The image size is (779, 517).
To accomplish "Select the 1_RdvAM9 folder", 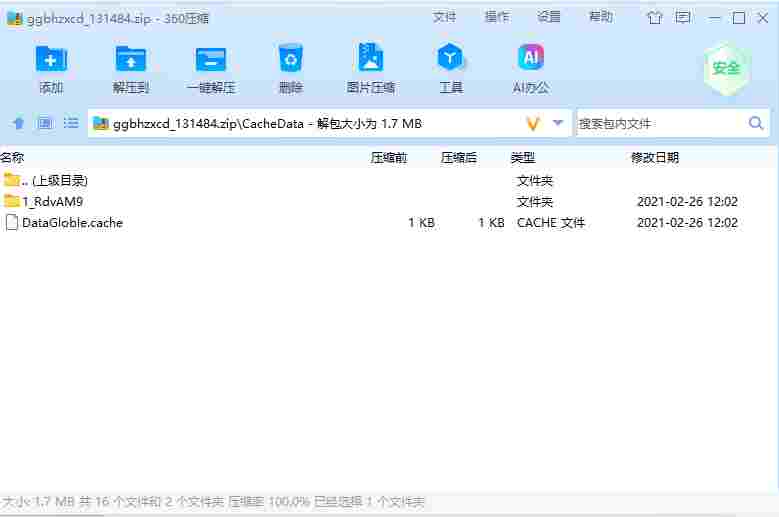I will pyautogui.click(x=390, y=202).
